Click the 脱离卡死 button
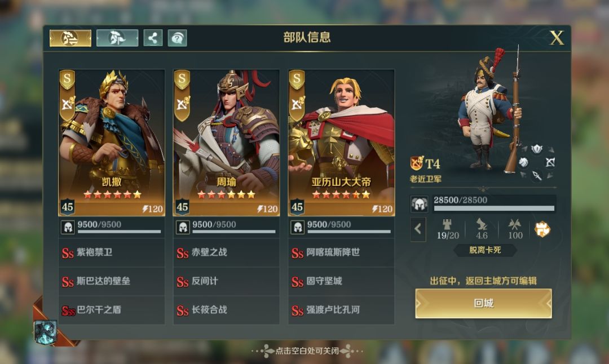Image resolution: width=609 pixels, height=364 pixels. 485,250
